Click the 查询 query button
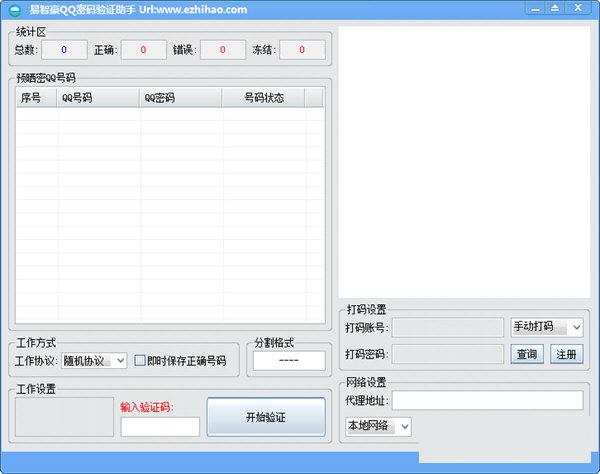 tap(527, 354)
